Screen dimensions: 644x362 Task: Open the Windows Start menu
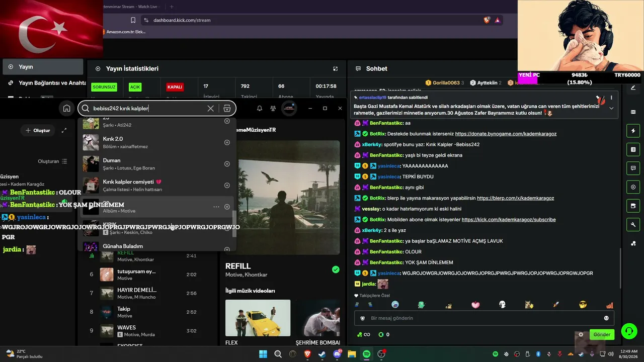coord(263,354)
